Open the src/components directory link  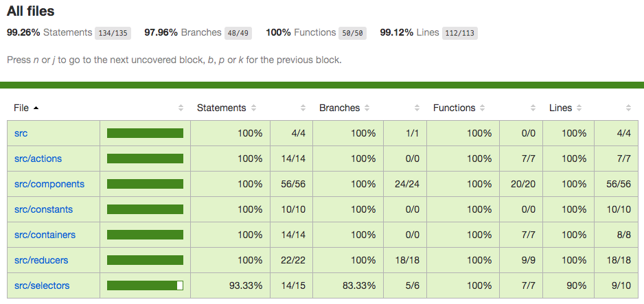coord(49,184)
